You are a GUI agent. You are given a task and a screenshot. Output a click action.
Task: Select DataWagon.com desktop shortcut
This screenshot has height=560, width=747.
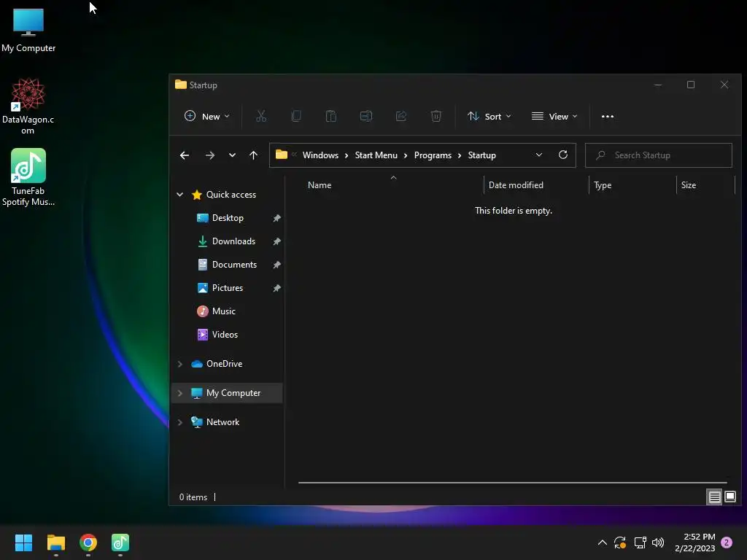click(28, 106)
